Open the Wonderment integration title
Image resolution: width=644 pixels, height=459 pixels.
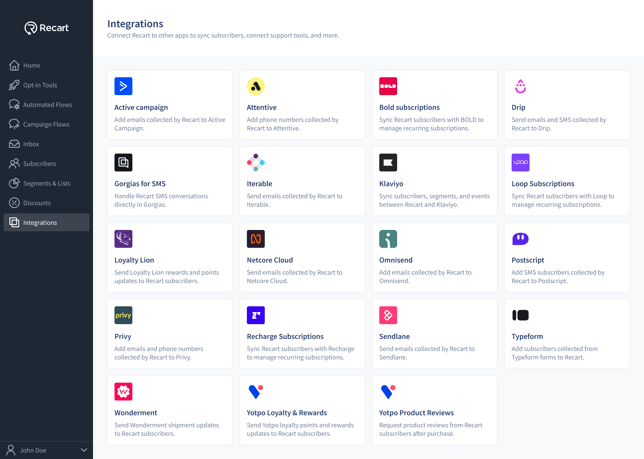[136, 413]
